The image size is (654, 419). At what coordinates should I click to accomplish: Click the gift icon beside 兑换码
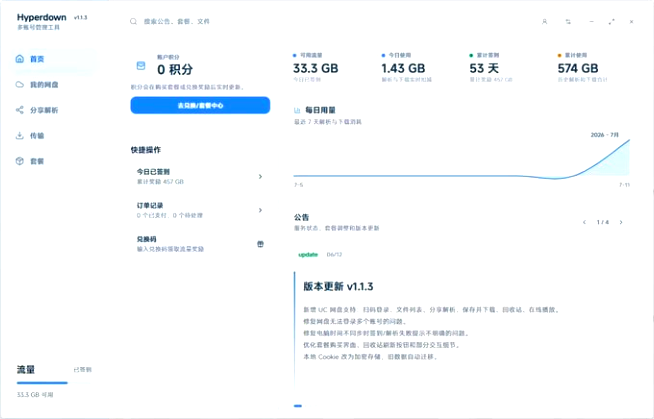point(260,244)
